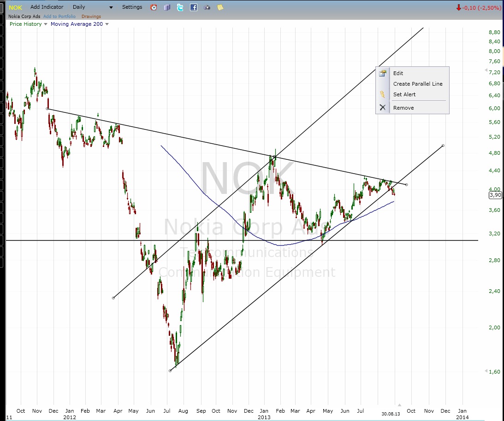Click Add Indicator in the top bar
The image size is (504, 421).
47,7
